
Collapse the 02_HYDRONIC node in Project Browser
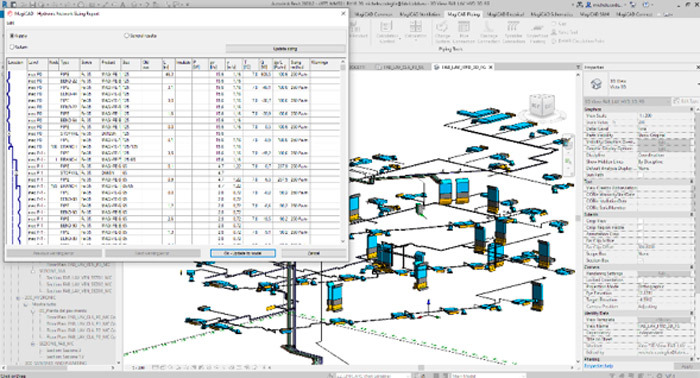[18, 298]
